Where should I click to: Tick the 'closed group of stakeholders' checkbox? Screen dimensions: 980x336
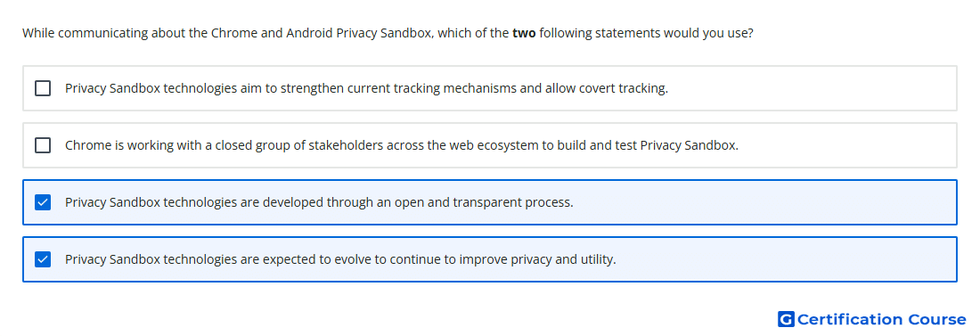pos(43,145)
